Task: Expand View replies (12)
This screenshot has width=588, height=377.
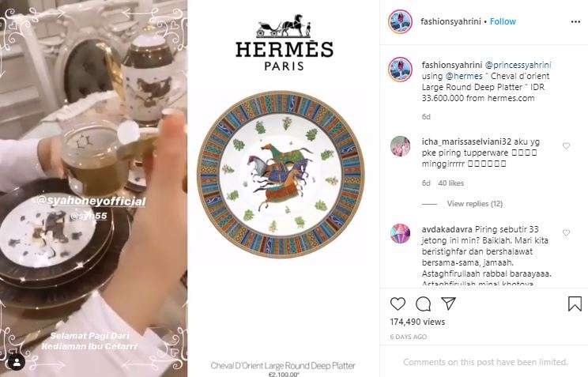Action: pos(475,204)
